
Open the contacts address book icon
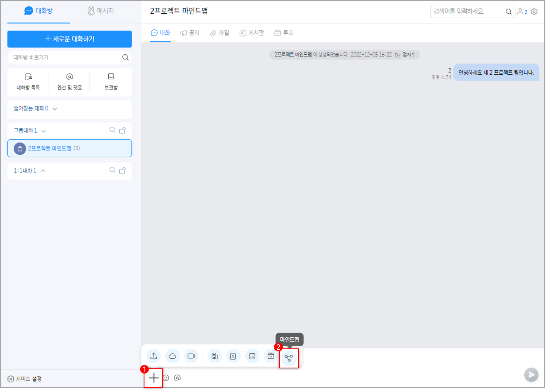pos(233,356)
